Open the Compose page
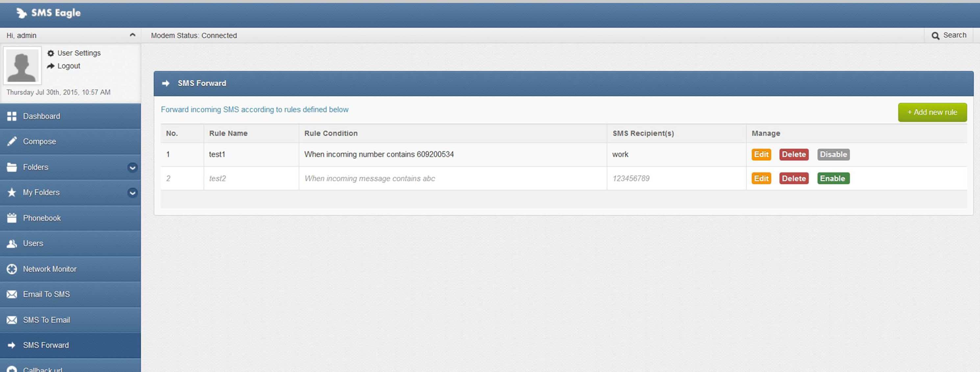980x372 pixels. tap(70, 142)
